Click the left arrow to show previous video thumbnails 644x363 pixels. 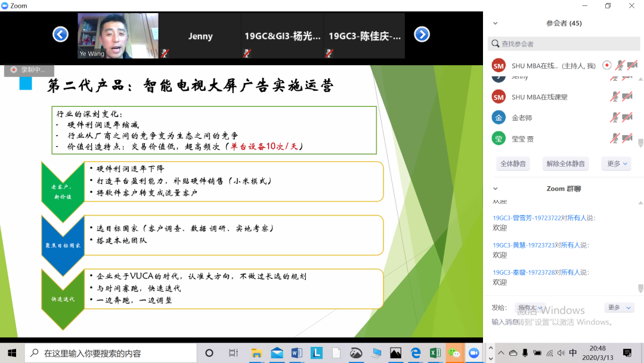(x=60, y=35)
